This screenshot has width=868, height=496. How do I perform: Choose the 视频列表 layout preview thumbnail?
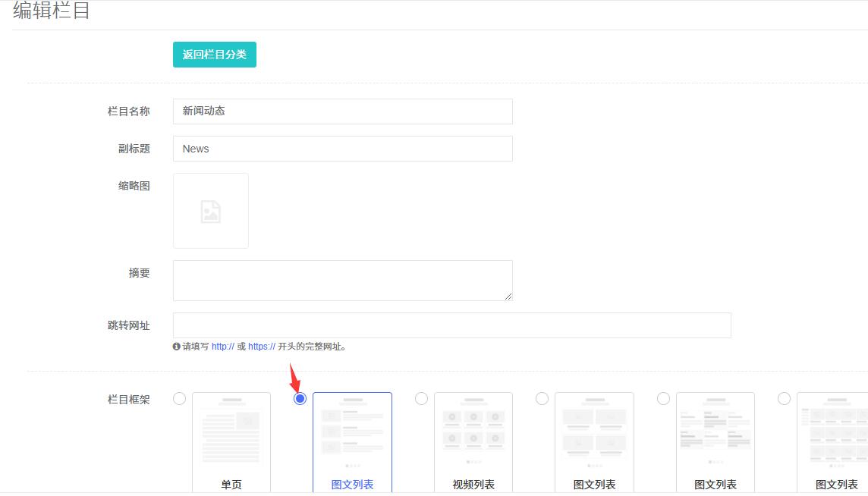coord(473,432)
